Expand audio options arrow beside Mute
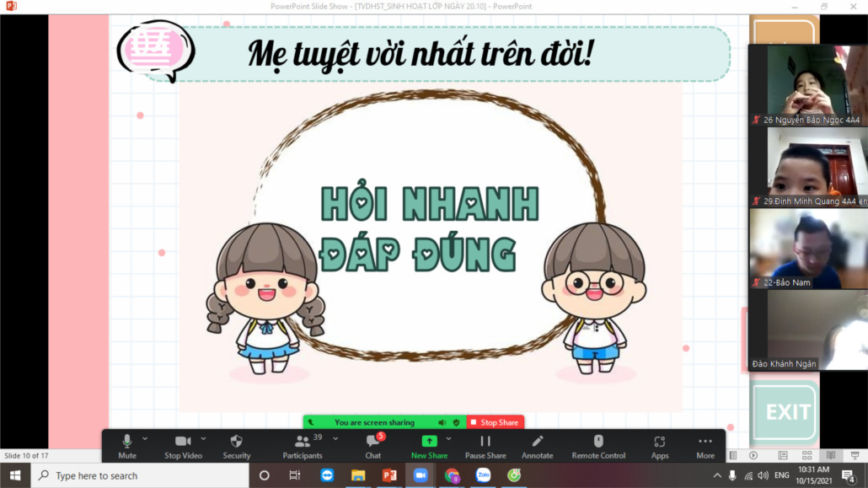The height and width of the screenshot is (488, 868). click(145, 438)
